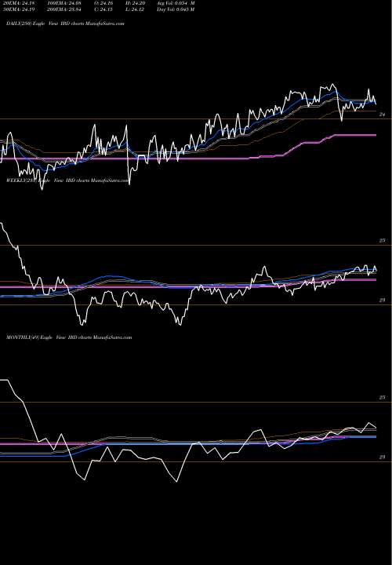Select the low price L: 24.12
Viewport: 392px width, 565px height.
(133, 9)
